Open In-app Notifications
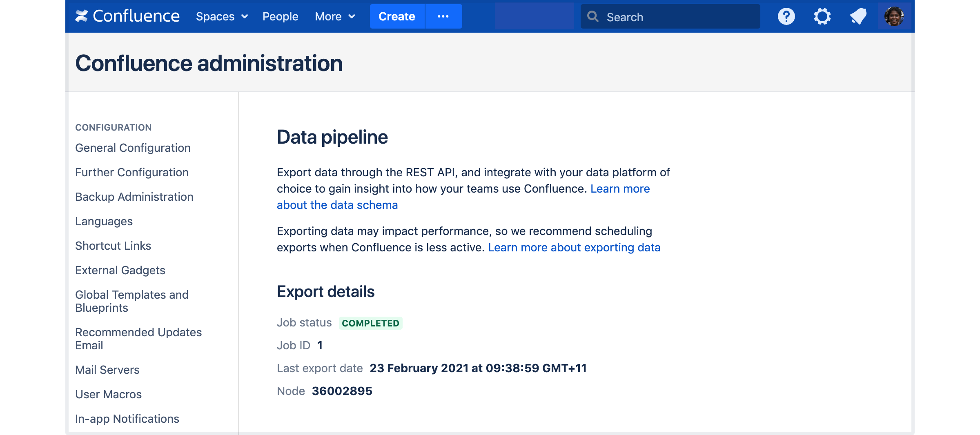Screen dimensions: 980x435 pos(127,419)
